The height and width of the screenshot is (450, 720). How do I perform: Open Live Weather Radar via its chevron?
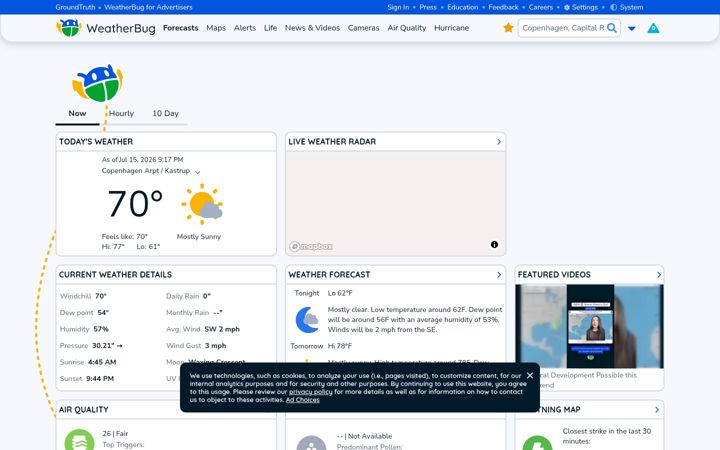[499, 142]
